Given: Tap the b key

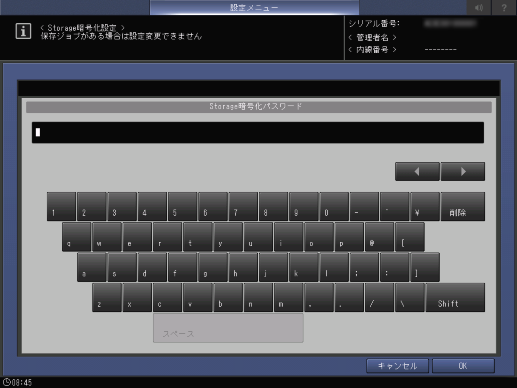Looking at the screenshot, I should pos(228,298).
